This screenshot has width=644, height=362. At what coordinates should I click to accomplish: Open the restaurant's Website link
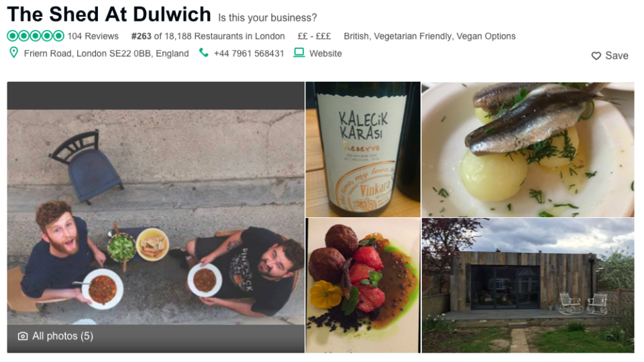325,54
